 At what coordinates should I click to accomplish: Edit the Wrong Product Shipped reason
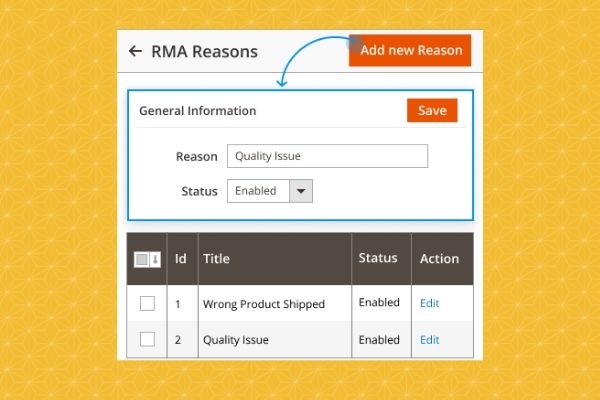[x=429, y=303]
